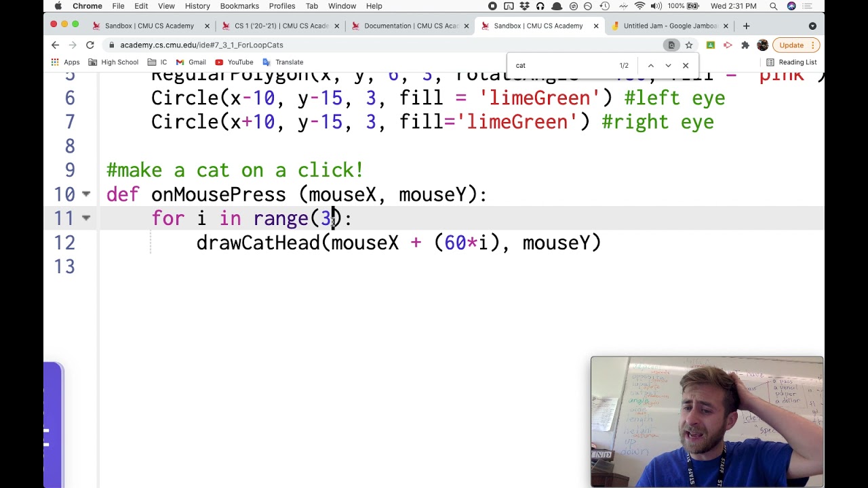868x488 pixels.
Task: Click the recording stop icon in the menu bar
Action: (x=492, y=6)
